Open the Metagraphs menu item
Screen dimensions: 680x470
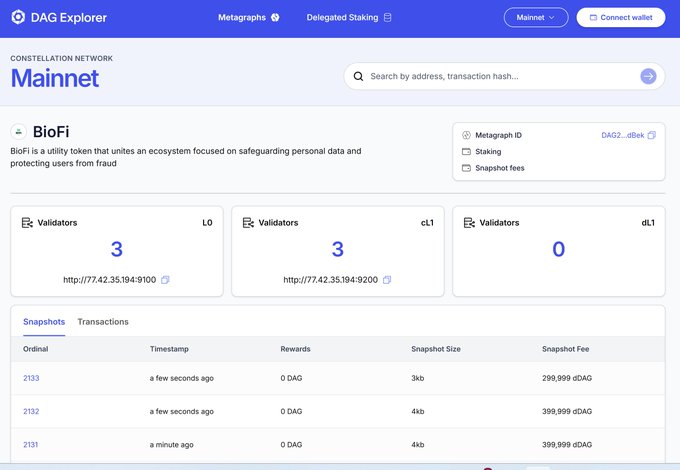click(x=248, y=17)
